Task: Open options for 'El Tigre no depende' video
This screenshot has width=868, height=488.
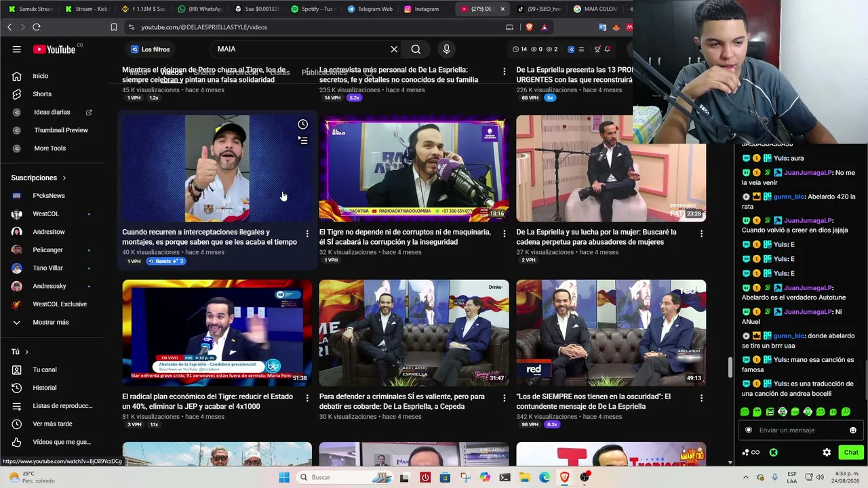Action: click(504, 234)
